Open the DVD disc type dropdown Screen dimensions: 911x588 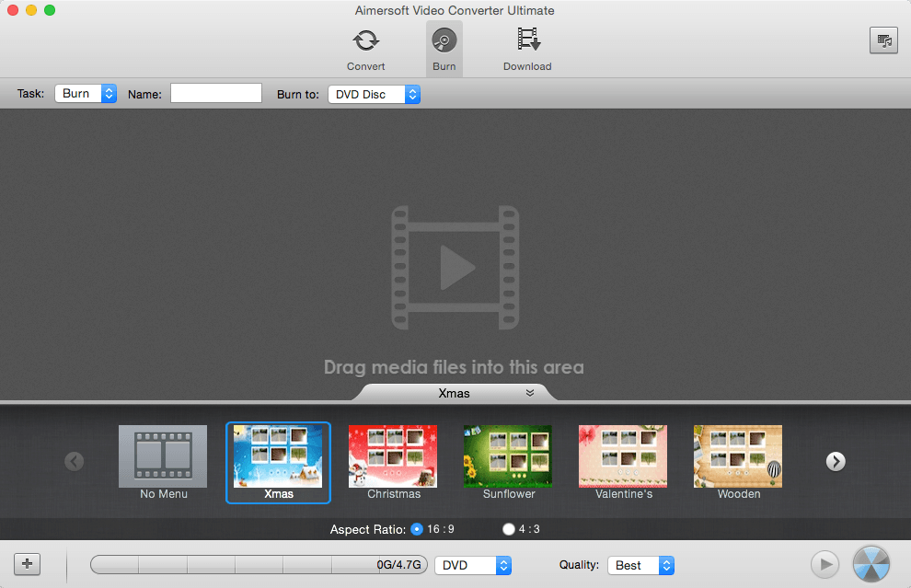[x=473, y=565]
